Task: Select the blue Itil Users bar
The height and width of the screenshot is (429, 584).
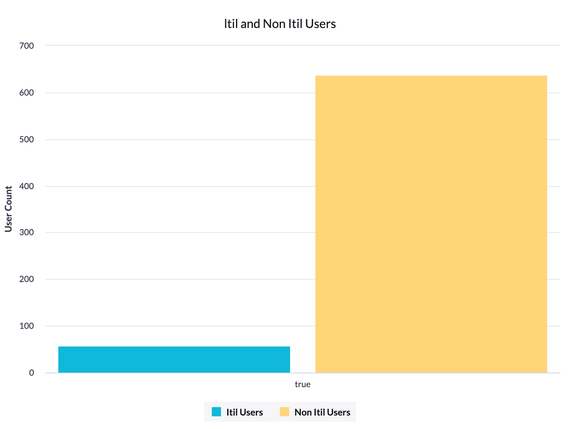Action: click(174, 359)
